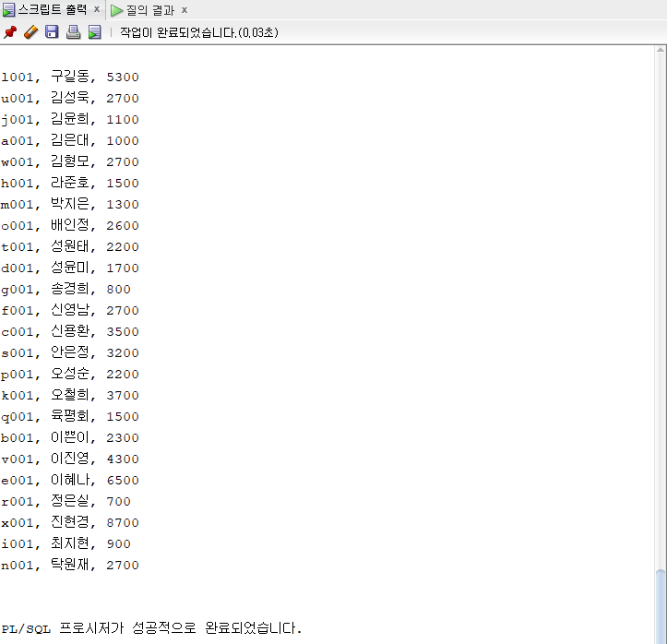Viewport: 667px width, 644px height.
Task: Click the vertical scrollbar thumb
Action: (x=661, y=606)
